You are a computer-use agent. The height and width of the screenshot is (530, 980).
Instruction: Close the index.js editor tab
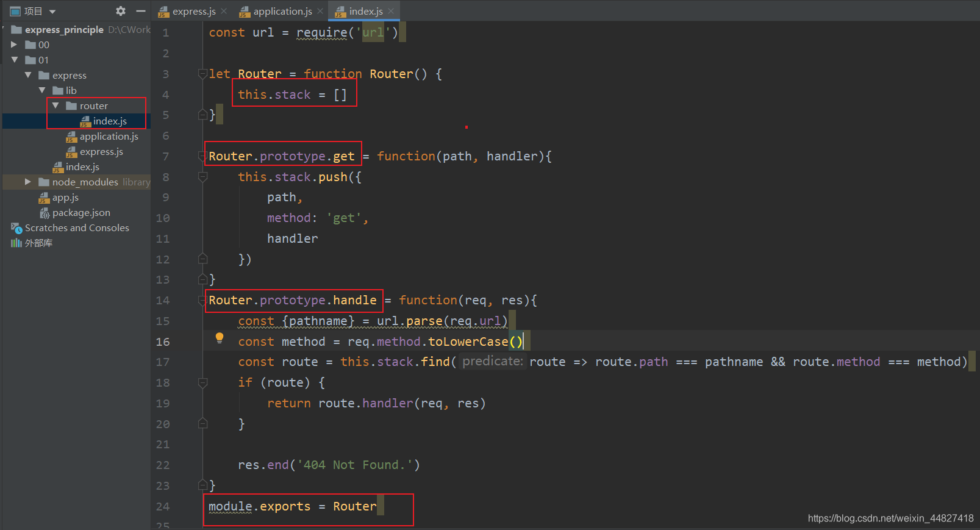click(391, 11)
